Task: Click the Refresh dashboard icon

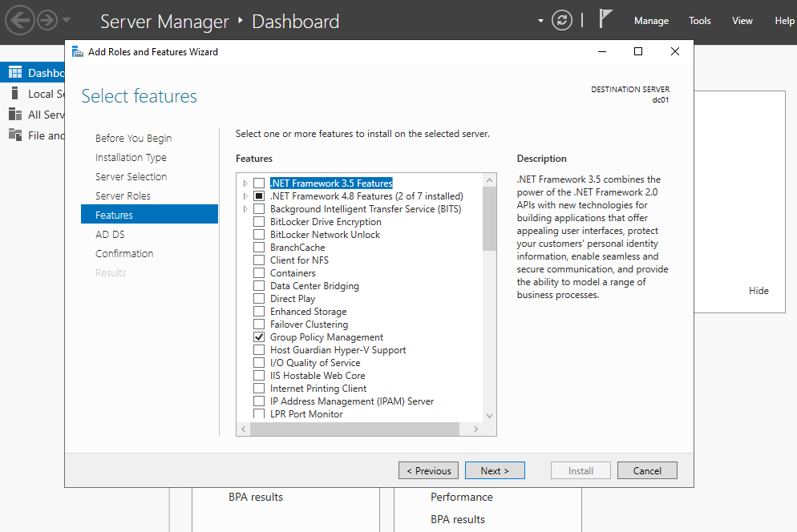Action: click(x=561, y=20)
